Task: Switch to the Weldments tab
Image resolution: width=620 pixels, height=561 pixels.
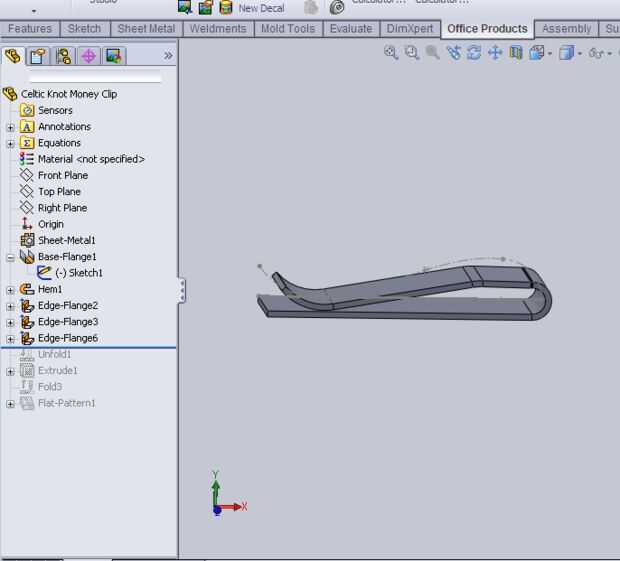Action: coord(218,29)
